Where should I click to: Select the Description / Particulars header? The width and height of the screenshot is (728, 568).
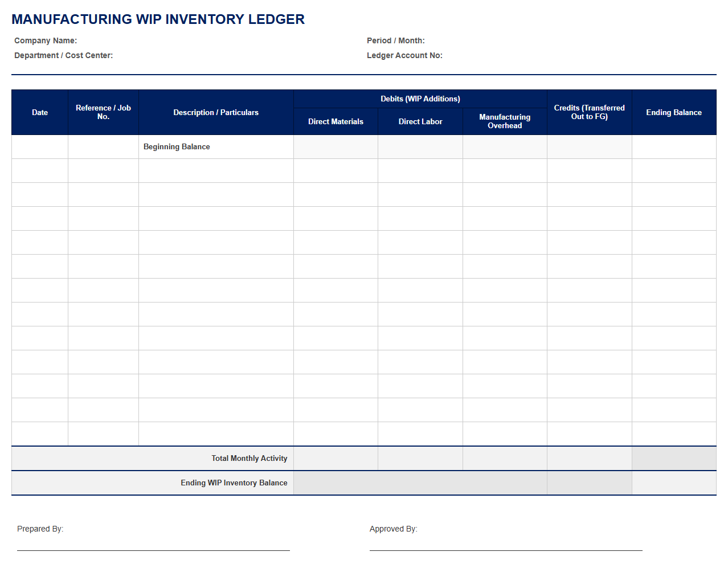[216, 112]
